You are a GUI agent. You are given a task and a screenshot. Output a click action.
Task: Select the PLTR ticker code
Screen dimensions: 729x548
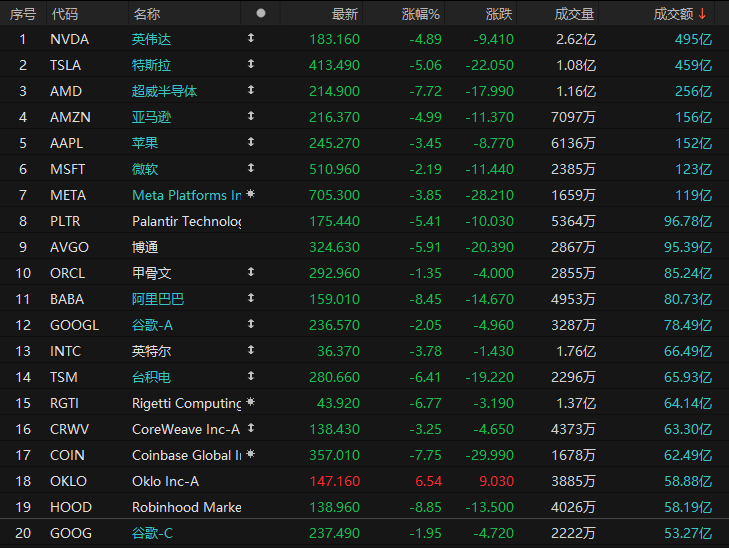pyautogui.click(x=65, y=221)
